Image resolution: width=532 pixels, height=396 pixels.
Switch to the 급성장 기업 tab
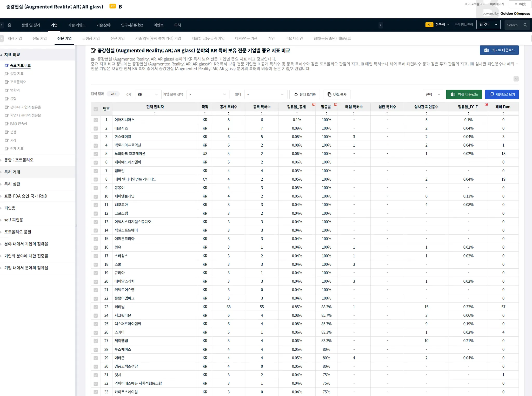(x=91, y=38)
